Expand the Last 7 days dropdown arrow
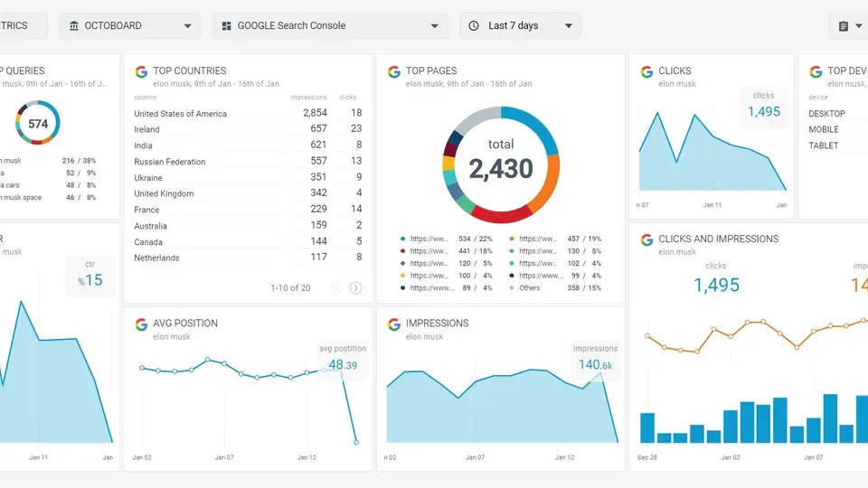This screenshot has height=488, width=868. pyautogui.click(x=569, y=26)
